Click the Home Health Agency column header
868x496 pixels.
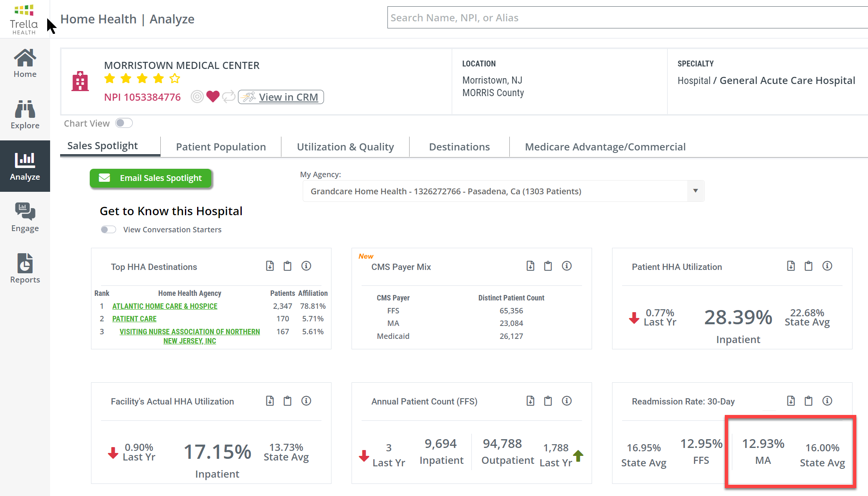pos(190,293)
